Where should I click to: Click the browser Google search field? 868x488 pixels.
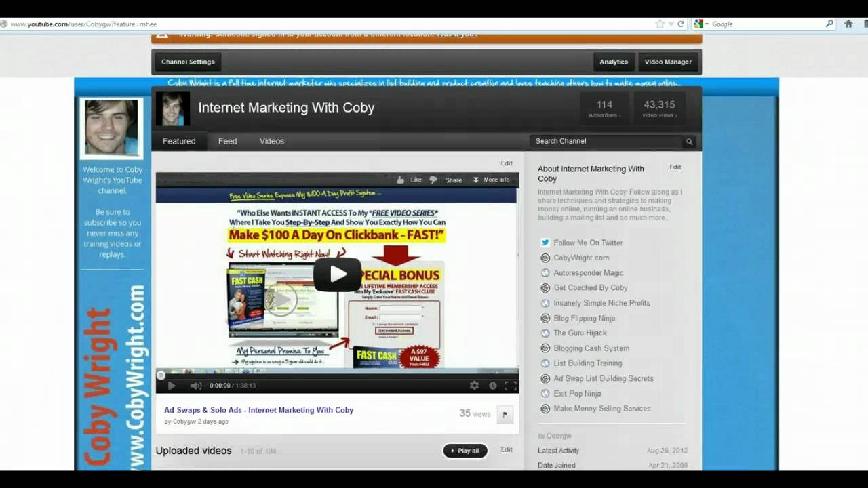click(x=766, y=24)
